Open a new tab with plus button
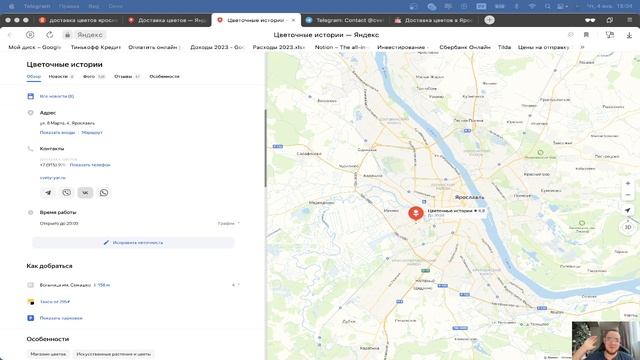The height and width of the screenshot is (360, 640). click(x=489, y=20)
